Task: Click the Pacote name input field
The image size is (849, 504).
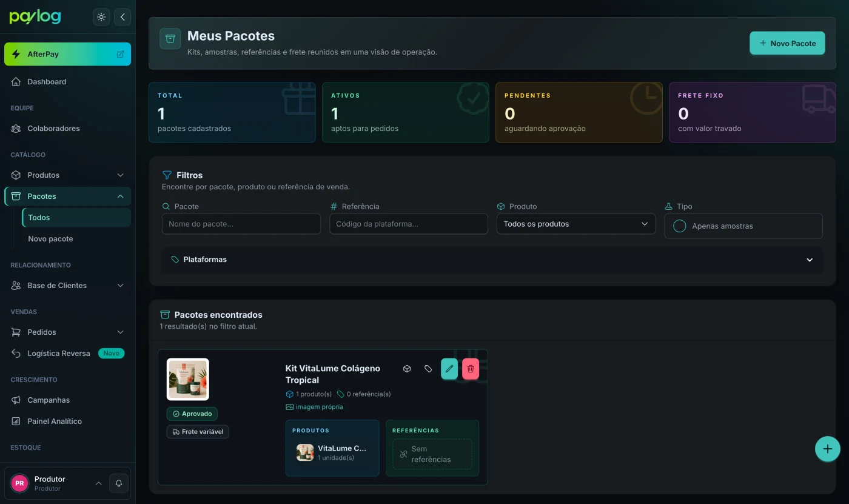Action: click(x=241, y=224)
